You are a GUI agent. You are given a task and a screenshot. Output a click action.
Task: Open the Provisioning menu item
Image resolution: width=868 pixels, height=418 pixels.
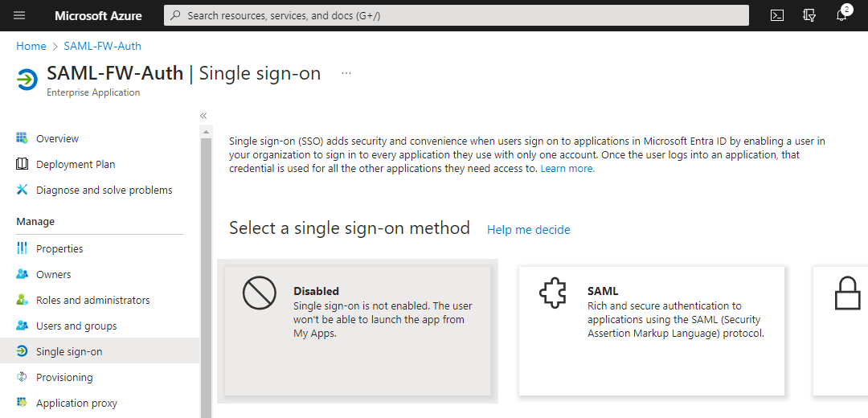64,377
